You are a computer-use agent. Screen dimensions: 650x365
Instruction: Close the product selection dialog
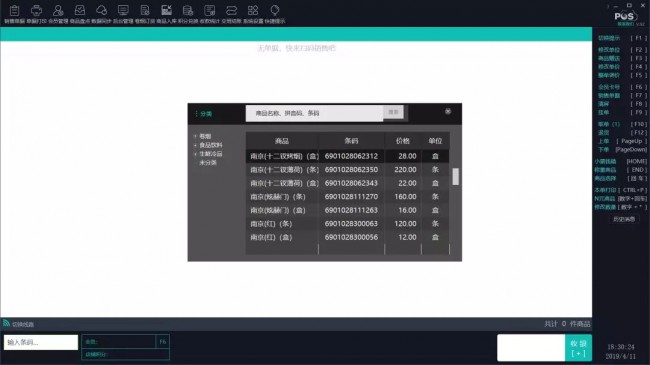click(x=448, y=111)
